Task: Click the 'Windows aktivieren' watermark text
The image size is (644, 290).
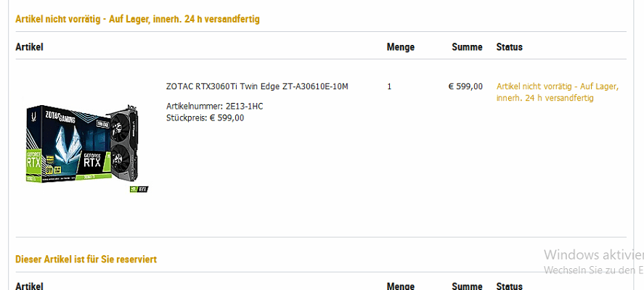Action: click(593, 254)
